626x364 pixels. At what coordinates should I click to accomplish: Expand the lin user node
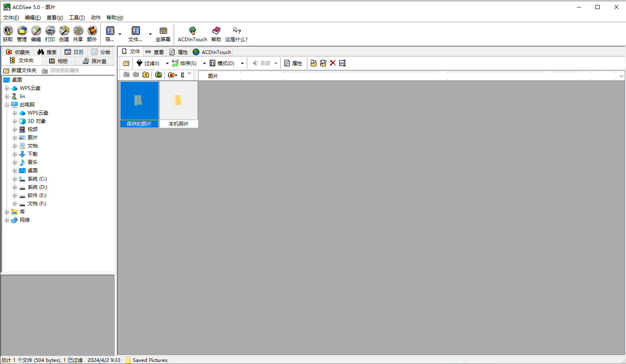[x=7, y=96]
